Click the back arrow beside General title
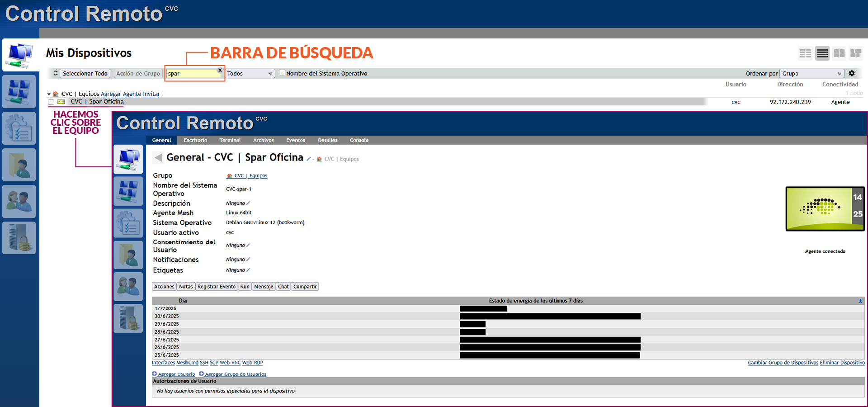This screenshot has height=407, width=868. 158,157
